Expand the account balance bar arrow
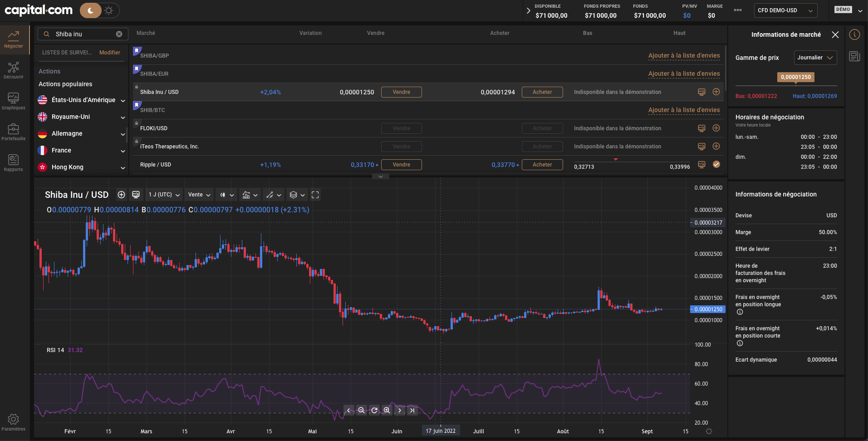Image resolution: width=868 pixels, height=441 pixels. pyautogui.click(x=528, y=10)
